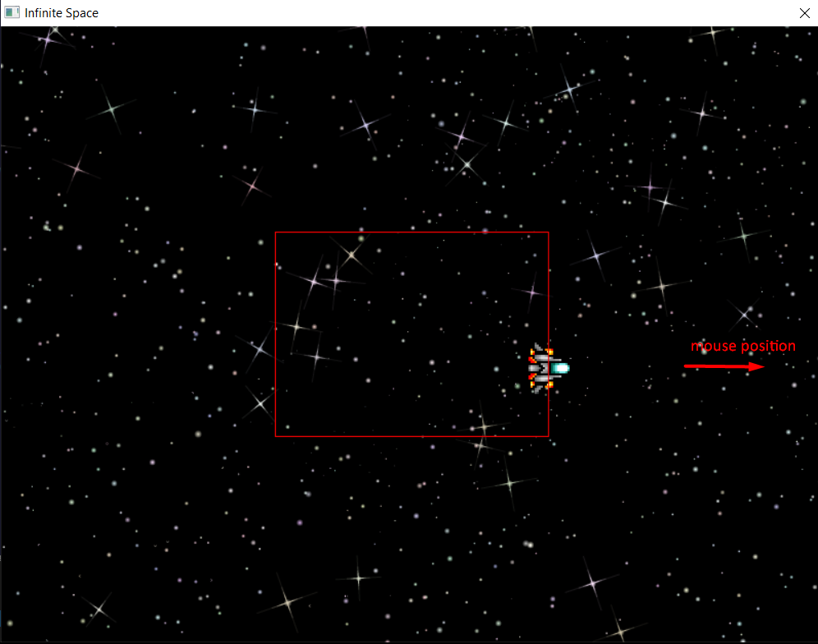
Task: Click the Infinite Space window icon
Action: coord(11,12)
